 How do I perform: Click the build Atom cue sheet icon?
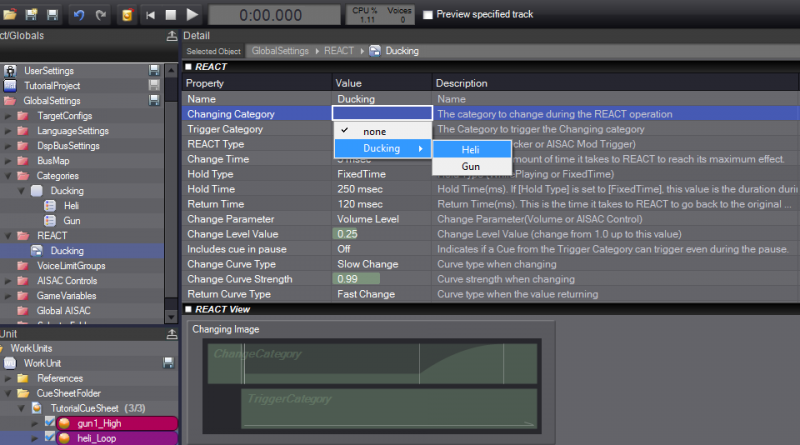tap(126, 14)
